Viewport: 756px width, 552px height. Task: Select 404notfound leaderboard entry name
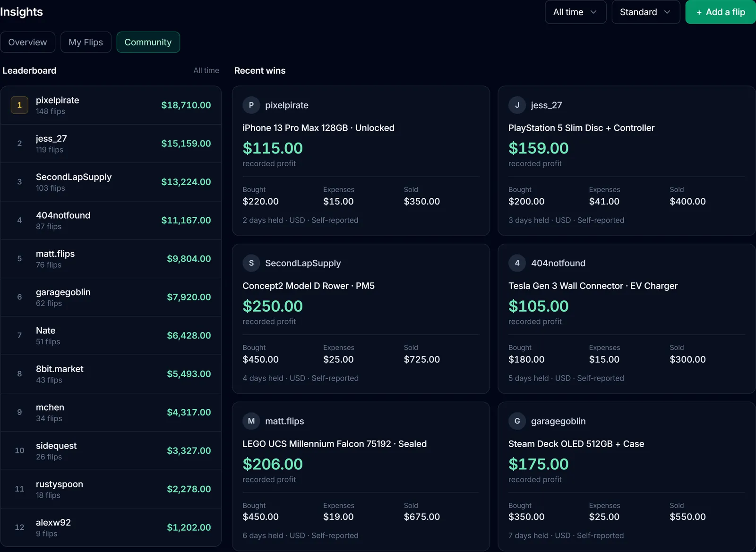coord(63,215)
